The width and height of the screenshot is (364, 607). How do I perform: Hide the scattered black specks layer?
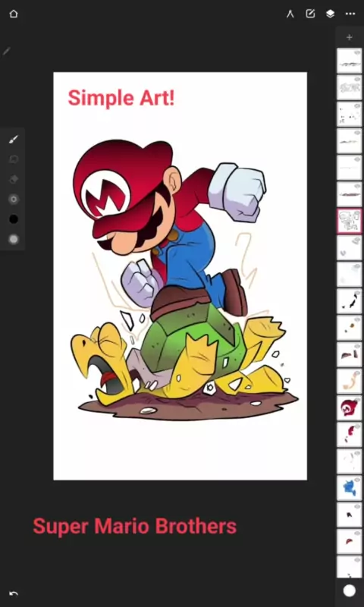(x=357, y=105)
